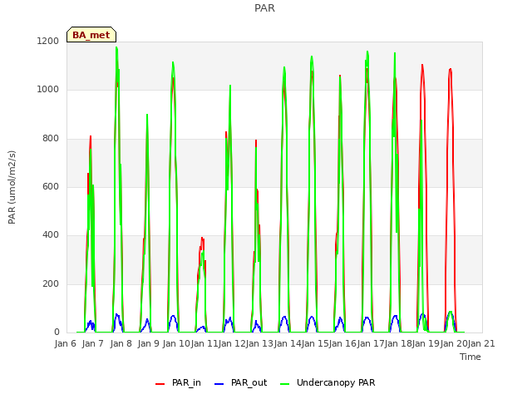This screenshot has width=532, height=399.
Task: Click the 600 y-axis tick label
Action: point(51,186)
